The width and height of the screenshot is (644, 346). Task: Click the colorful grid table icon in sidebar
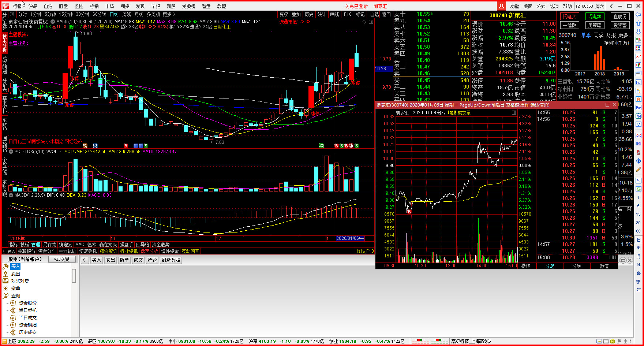tap(639, 48)
